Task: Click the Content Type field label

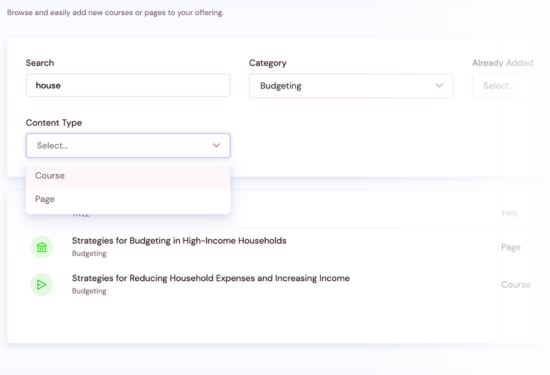Action: 54,123
